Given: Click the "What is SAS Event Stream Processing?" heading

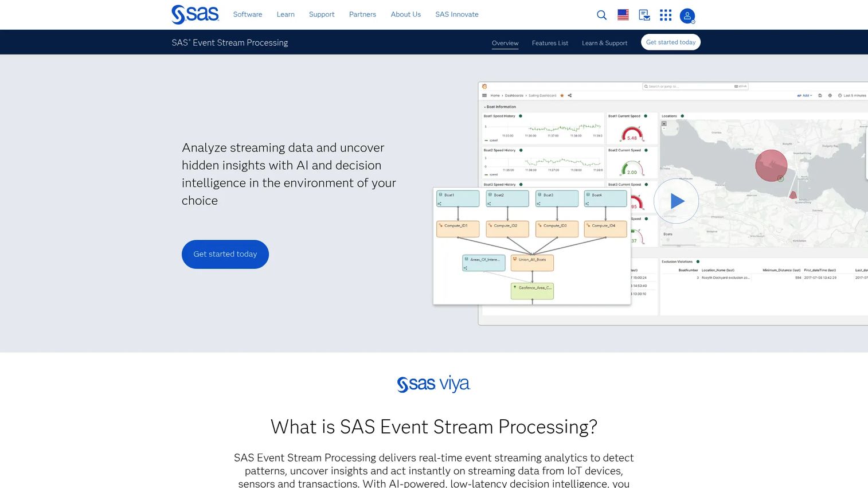Looking at the screenshot, I should [x=434, y=427].
